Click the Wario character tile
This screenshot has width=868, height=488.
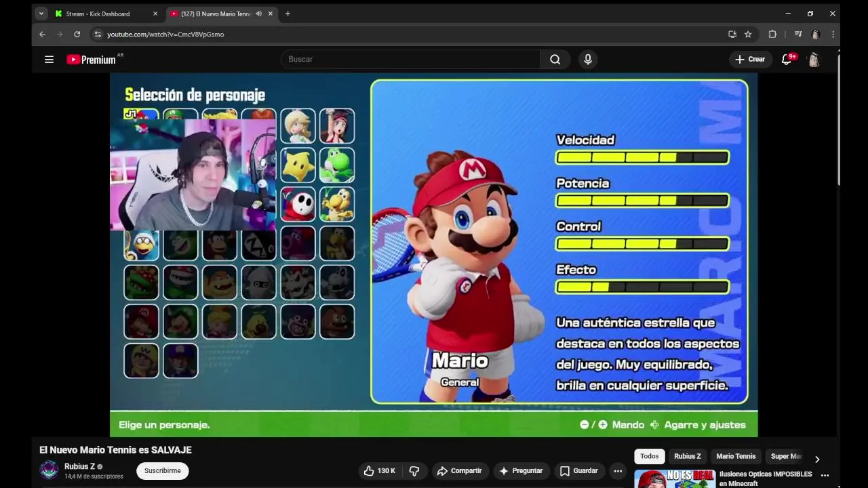coord(142,361)
